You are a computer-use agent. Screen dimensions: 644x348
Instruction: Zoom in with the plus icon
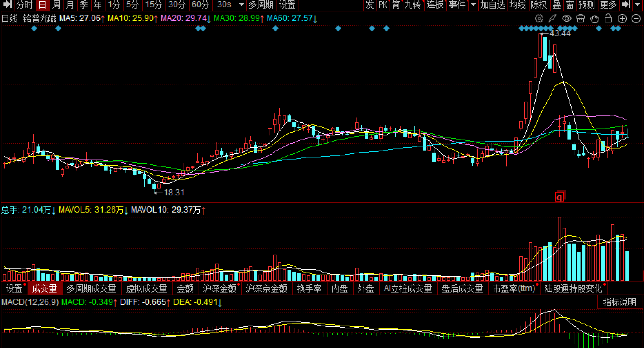[622, 19]
